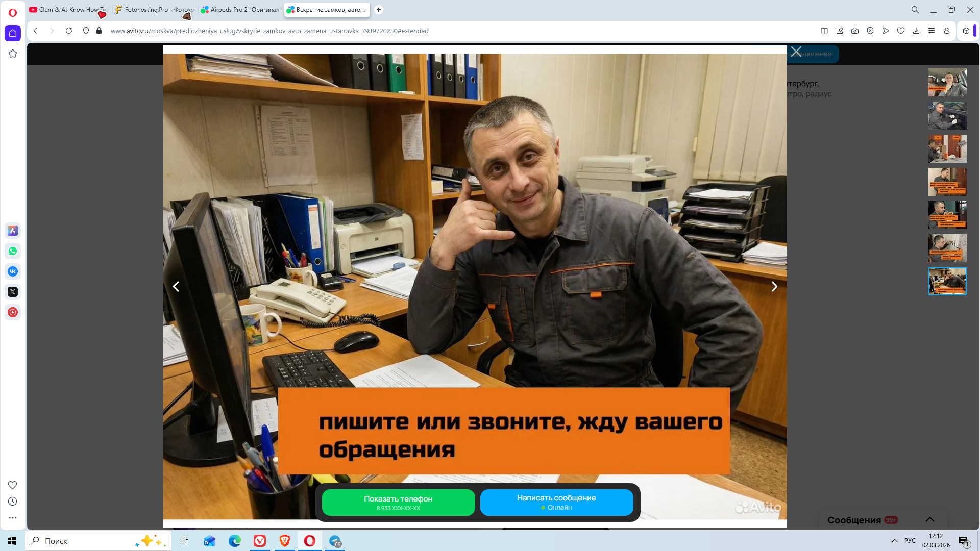Viewport: 980px width, 551px height.
Task: Open VK messenger in sidebar
Action: pos(13,271)
